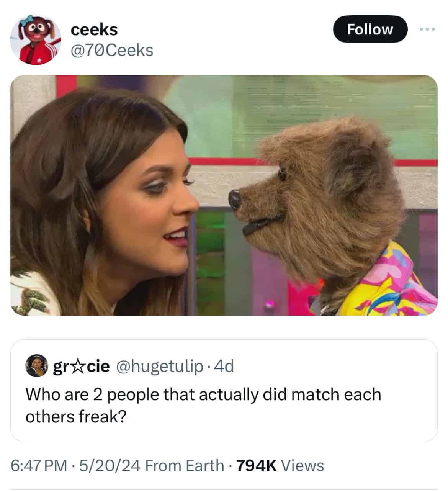Open the @70Ceeks handle
This screenshot has width=448, height=491.
click(x=112, y=50)
